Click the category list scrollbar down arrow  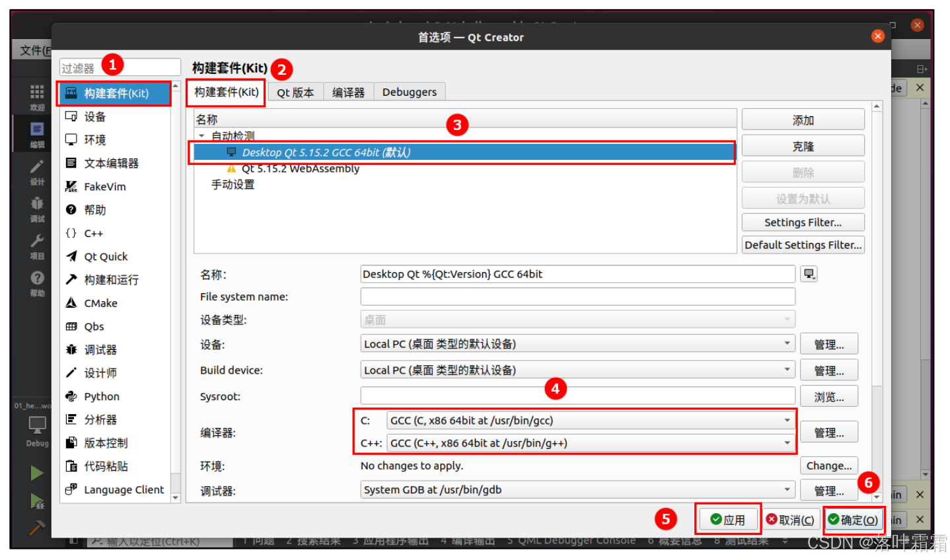[176, 498]
